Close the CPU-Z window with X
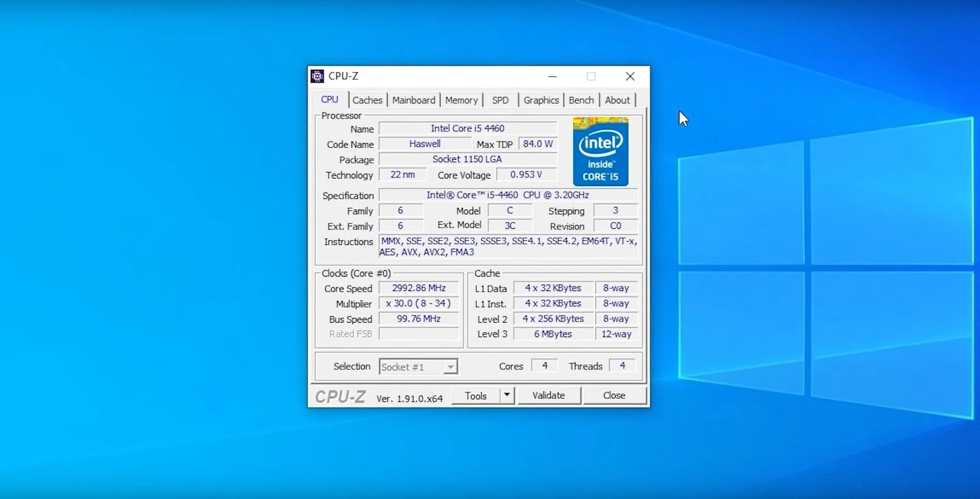Viewport: 980px width, 499px height. (x=630, y=76)
